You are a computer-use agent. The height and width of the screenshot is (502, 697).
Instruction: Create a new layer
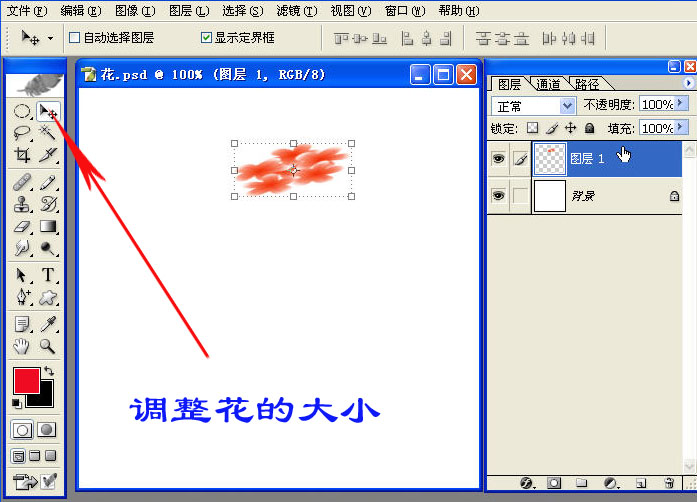point(641,483)
